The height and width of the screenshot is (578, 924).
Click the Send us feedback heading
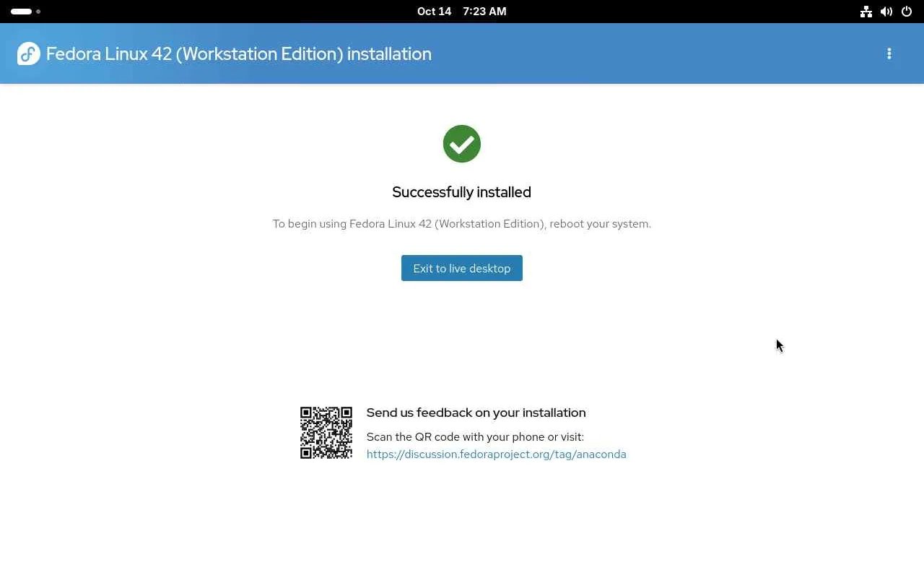(x=476, y=413)
